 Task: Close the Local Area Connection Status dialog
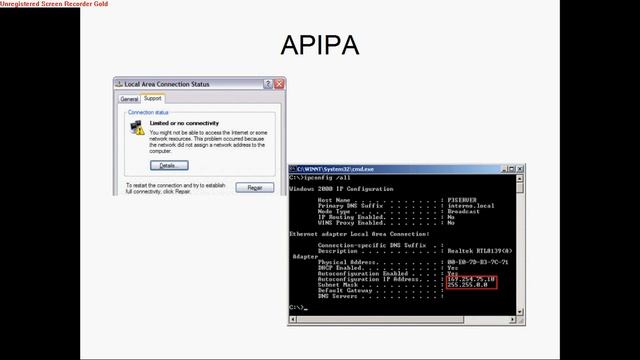point(279,84)
